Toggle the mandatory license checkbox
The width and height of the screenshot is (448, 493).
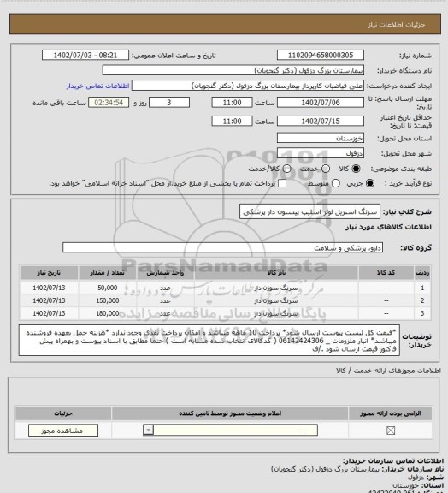tap(391, 431)
